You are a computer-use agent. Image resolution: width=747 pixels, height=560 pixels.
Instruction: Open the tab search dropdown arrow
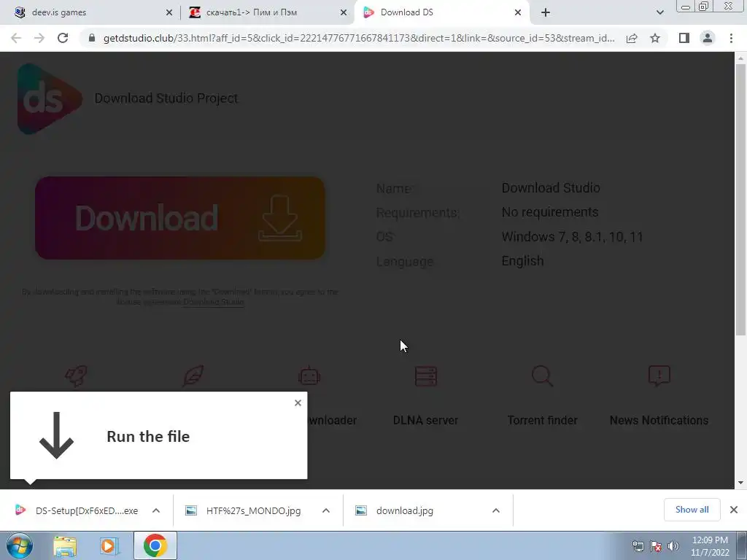click(659, 13)
